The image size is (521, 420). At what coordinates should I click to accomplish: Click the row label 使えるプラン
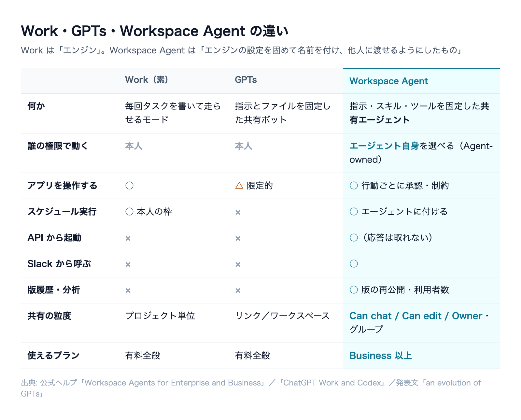[x=53, y=356]
